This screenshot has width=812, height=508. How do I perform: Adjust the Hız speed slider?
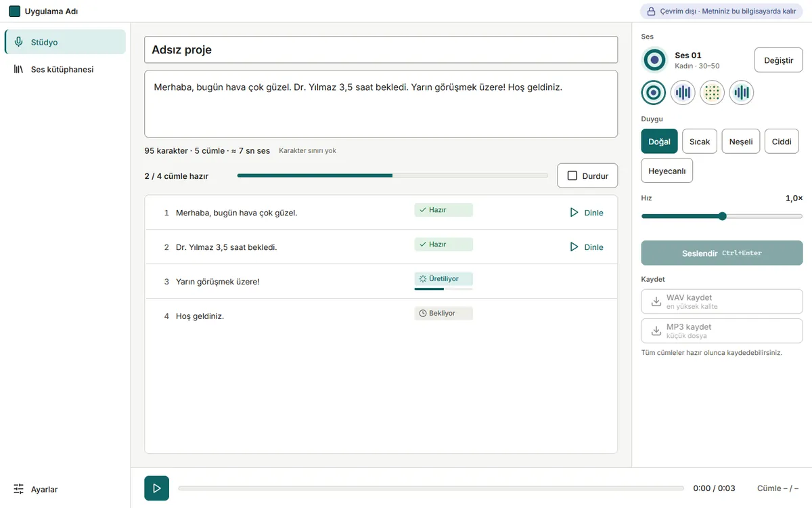point(722,216)
